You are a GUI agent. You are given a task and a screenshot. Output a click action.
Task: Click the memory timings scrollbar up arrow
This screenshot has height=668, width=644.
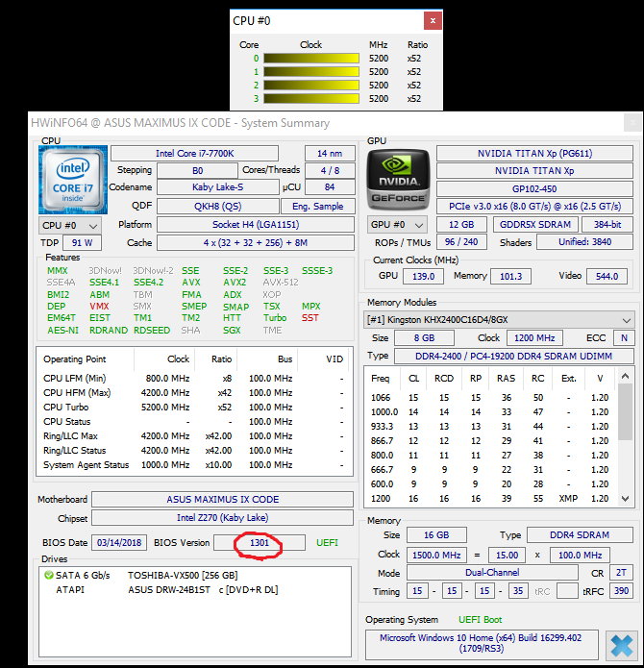(625, 376)
